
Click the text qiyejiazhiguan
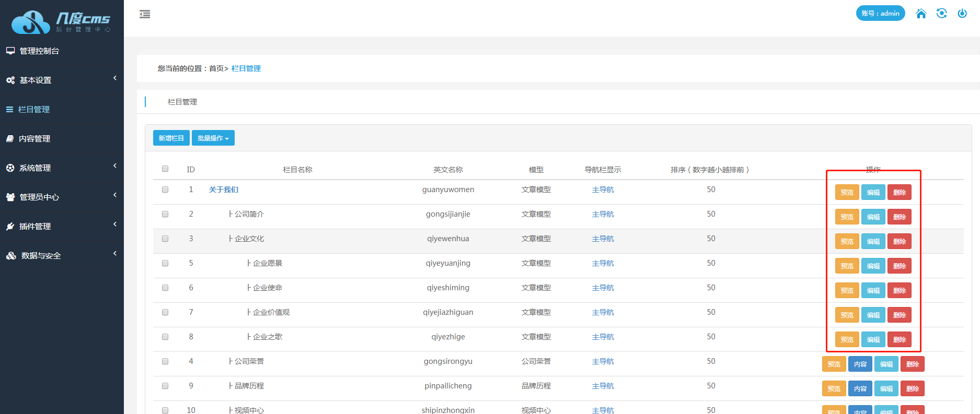448,312
